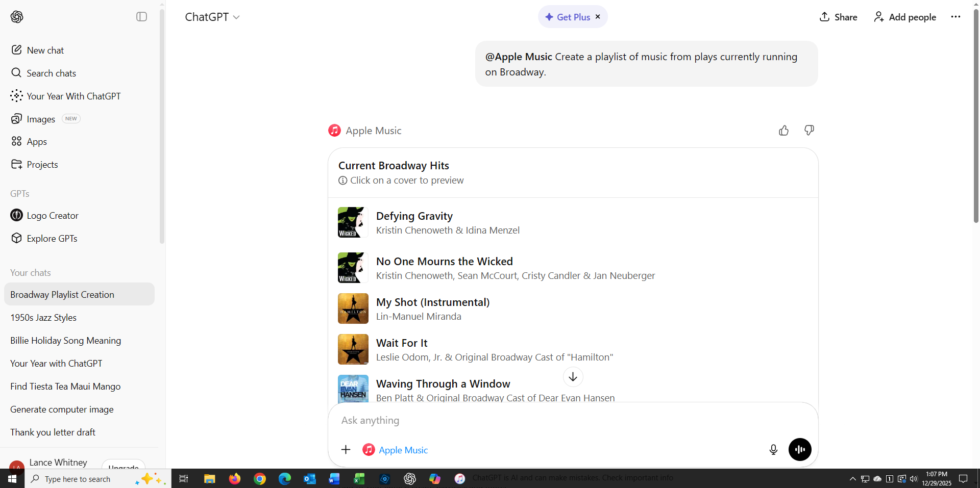Click the thumbs down feedback icon

coord(809,131)
